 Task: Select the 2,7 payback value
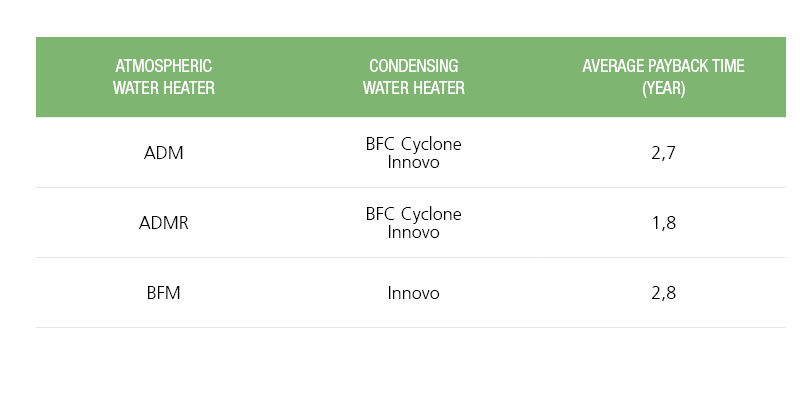pos(663,153)
